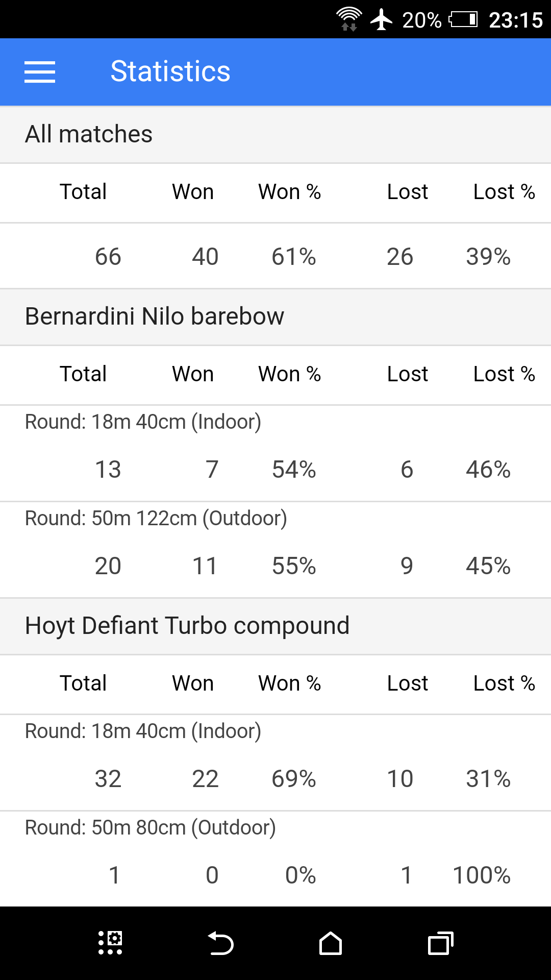
Task: Tap the 100% lost percentage value
Action: tap(482, 875)
